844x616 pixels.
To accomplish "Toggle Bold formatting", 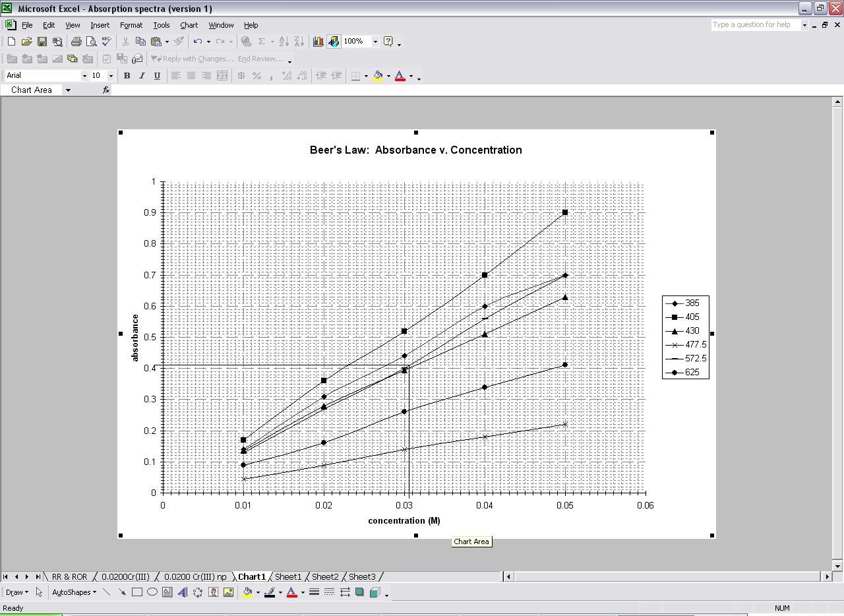I will click(x=127, y=76).
